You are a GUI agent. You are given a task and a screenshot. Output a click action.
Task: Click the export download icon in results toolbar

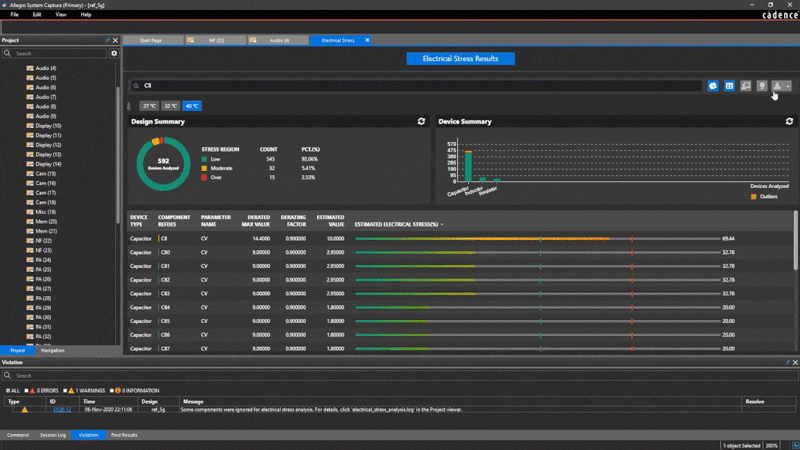[777, 86]
